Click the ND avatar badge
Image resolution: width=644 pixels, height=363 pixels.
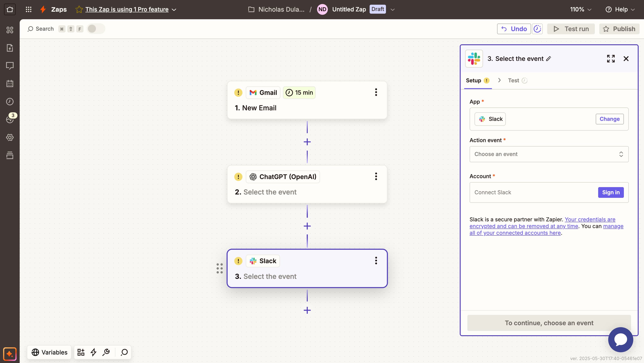click(322, 9)
